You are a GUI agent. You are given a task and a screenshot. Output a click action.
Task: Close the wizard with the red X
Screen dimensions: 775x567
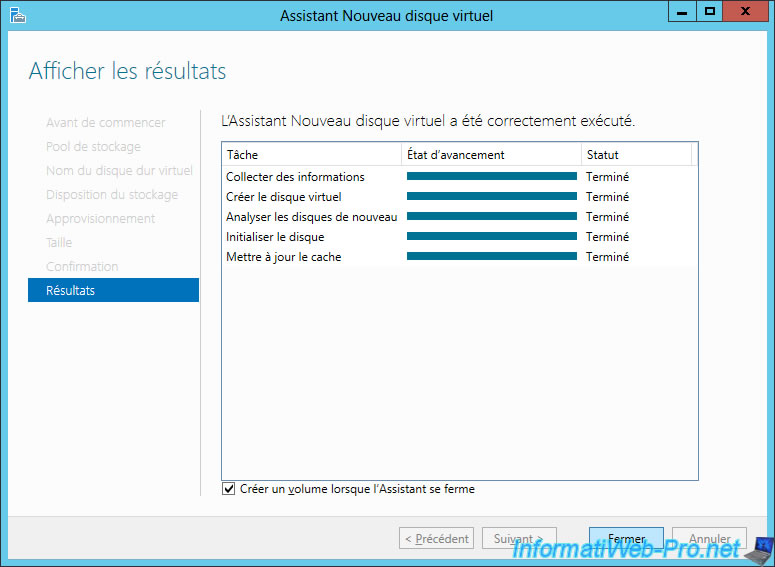[x=745, y=11]
